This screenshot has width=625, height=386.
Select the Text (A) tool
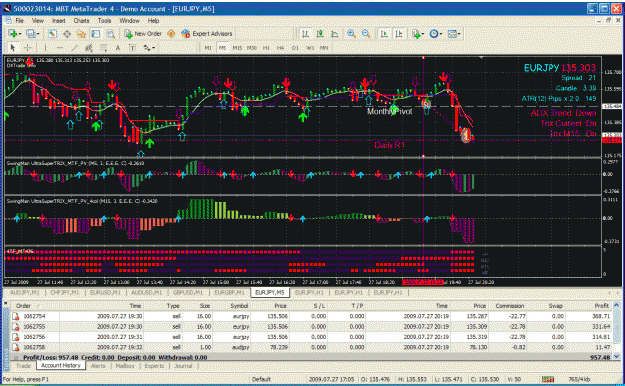(x=118, y=48)
